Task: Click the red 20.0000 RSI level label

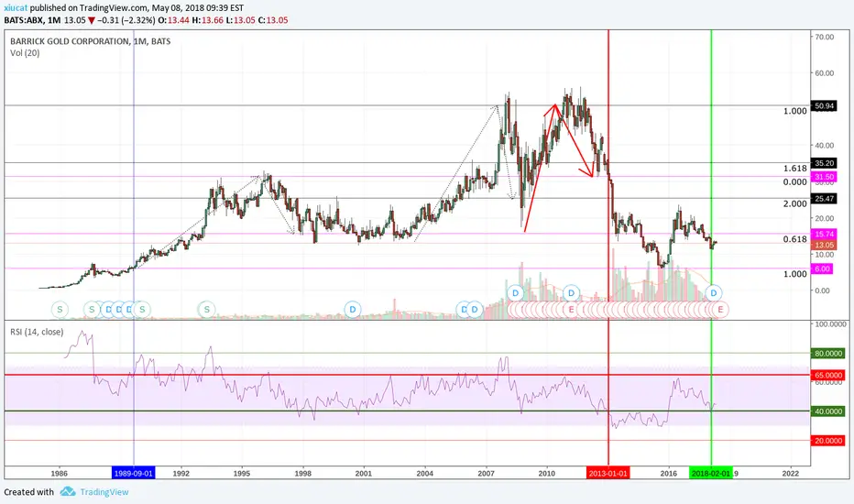Action: tap(828, 440)
